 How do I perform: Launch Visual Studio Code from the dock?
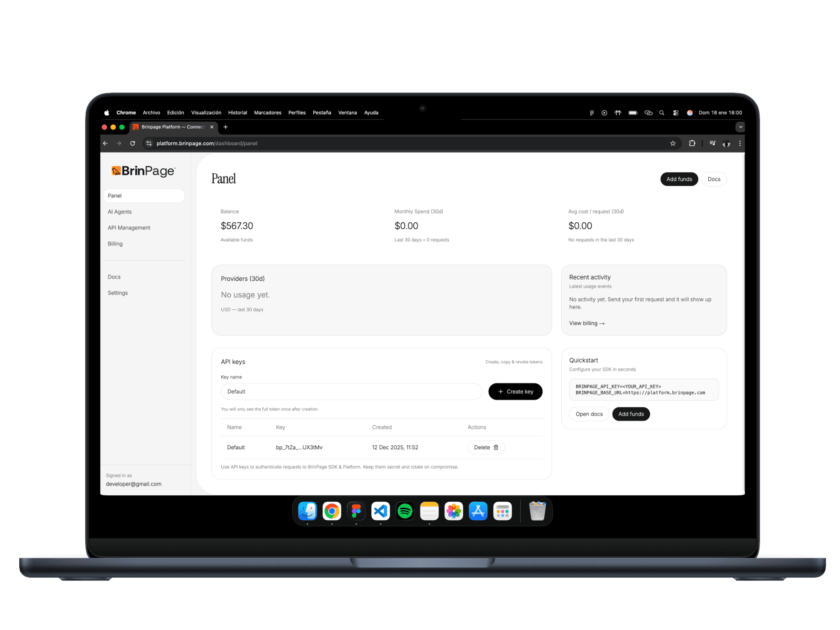coord(381,511)
